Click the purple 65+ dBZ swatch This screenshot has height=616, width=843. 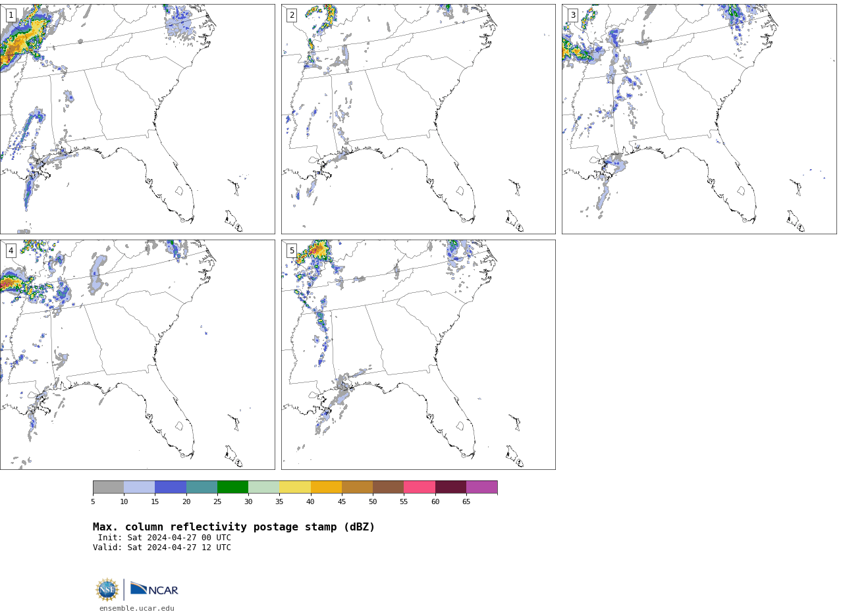tap(481, 487)
